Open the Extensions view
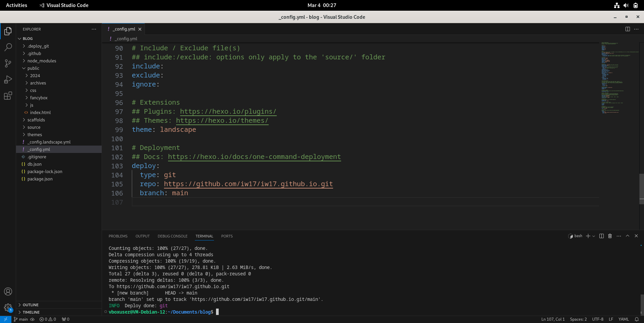 [8, 96]
